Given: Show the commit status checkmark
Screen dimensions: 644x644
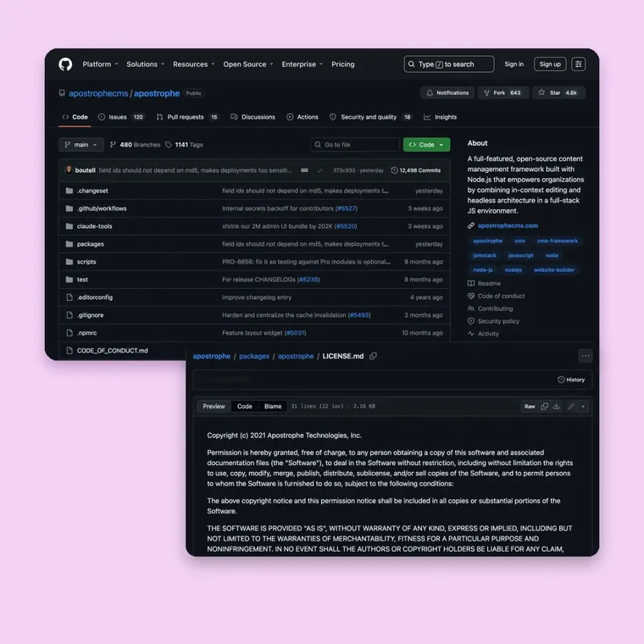Looking at the screenshot, I should coord(320,170).
